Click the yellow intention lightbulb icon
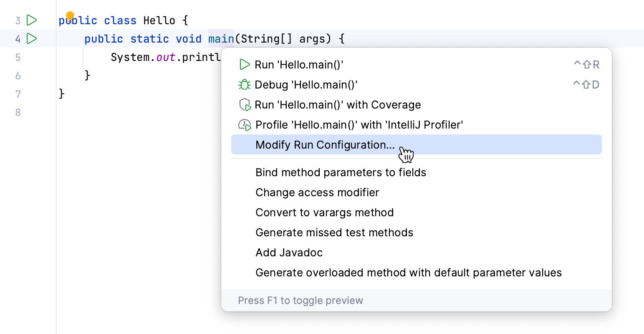644x334 pixels. 70,16
